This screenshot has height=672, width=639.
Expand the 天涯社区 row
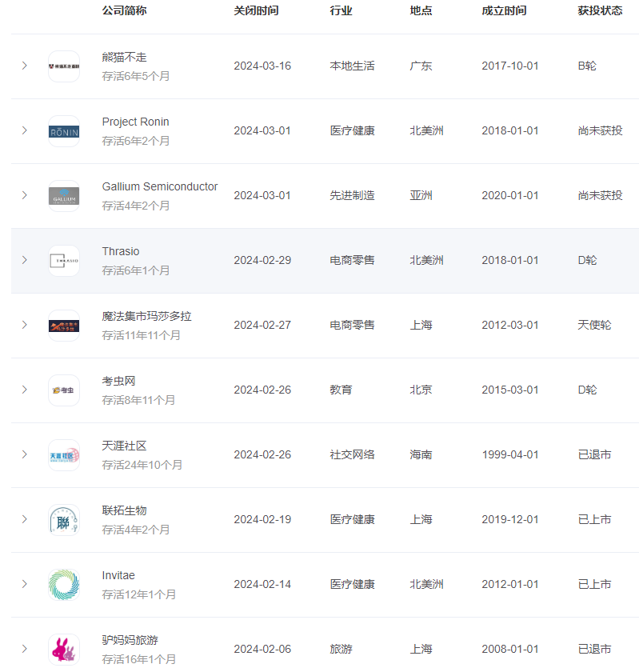pos(25,454)
